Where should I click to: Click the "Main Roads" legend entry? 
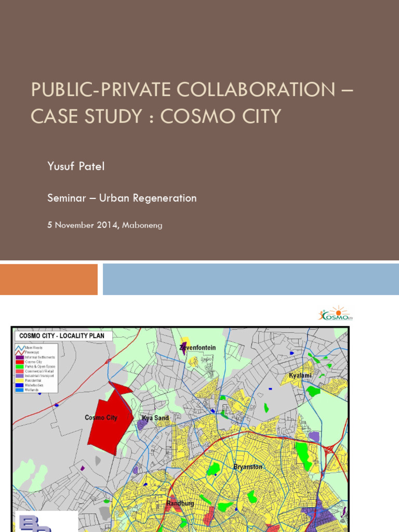click(29, 348)
